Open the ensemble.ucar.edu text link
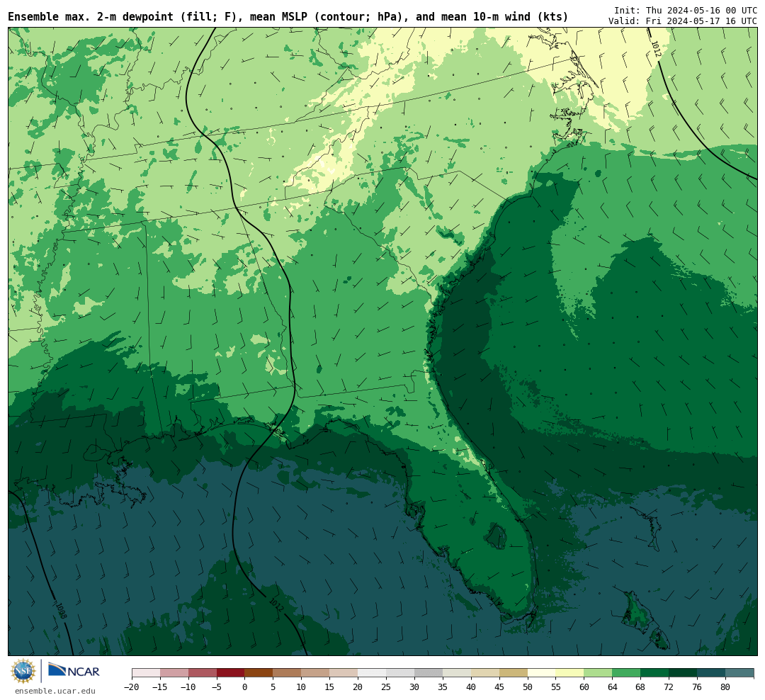The image size is (765, 700). click(55, 691)
